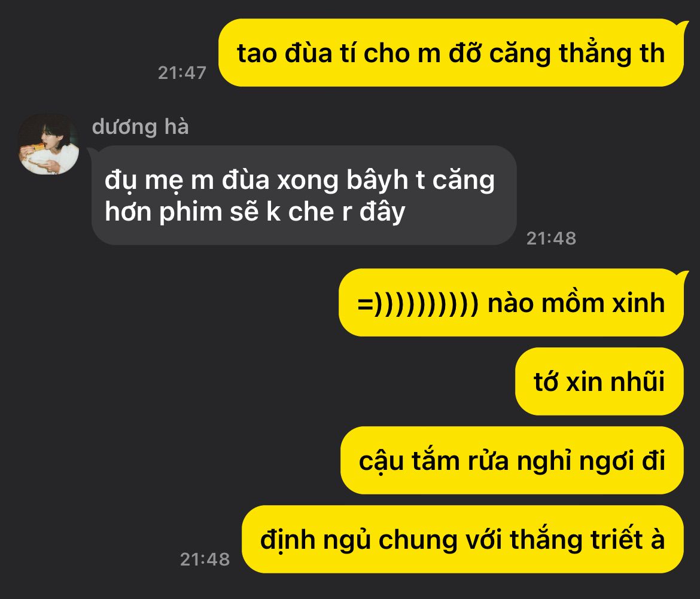Screen dimensions: 700x599
Task: Tap the word 'phim' in gray message
Action: pos(191,212)
